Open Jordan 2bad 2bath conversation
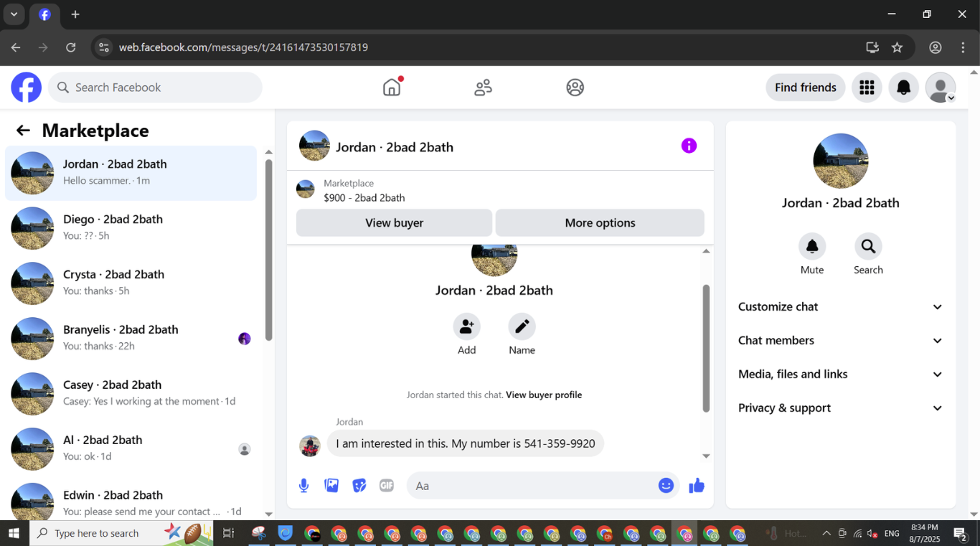The height and width of the screenshot is (546, 980). 131,173
